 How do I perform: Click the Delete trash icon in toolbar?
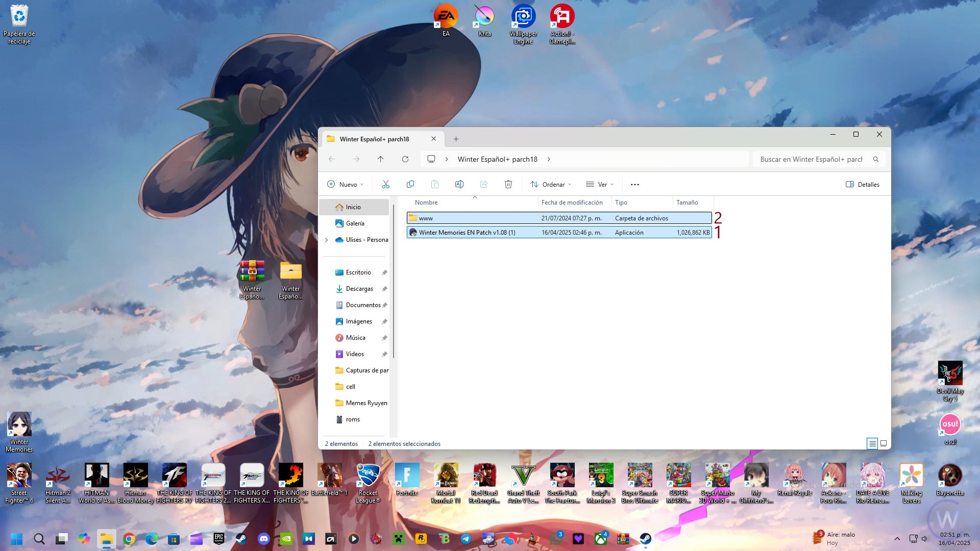point(508,184)
